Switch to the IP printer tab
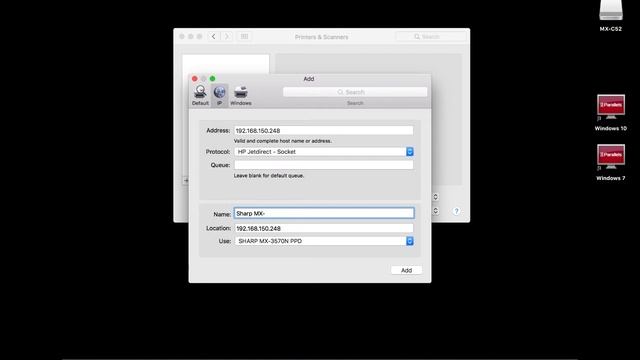 [x=220, y=96]
